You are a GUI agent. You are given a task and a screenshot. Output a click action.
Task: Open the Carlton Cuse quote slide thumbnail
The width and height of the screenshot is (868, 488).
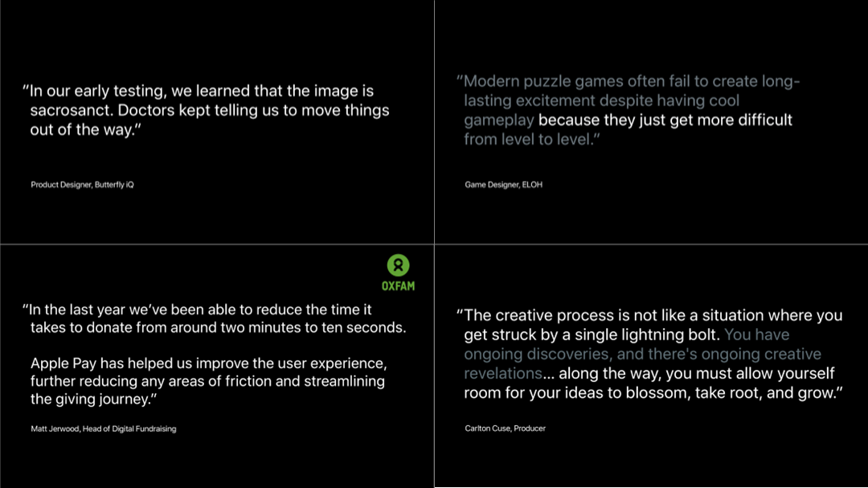tap(652, 366)
